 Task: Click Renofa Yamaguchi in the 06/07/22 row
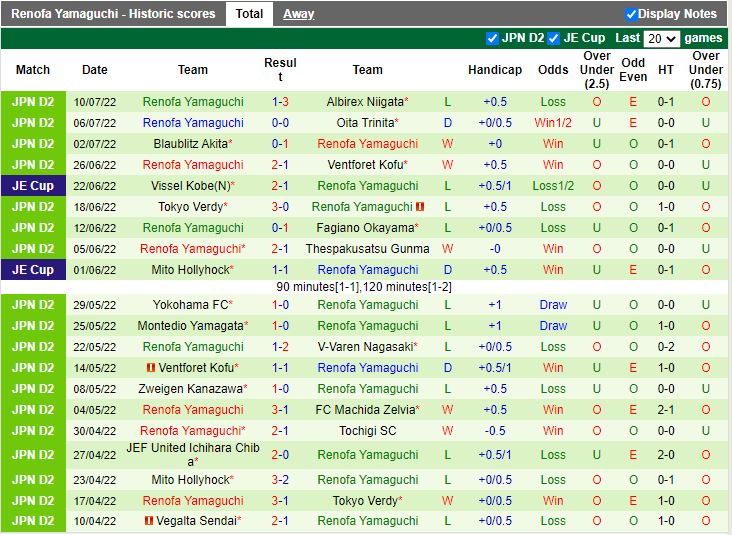[x=193, y=123]
